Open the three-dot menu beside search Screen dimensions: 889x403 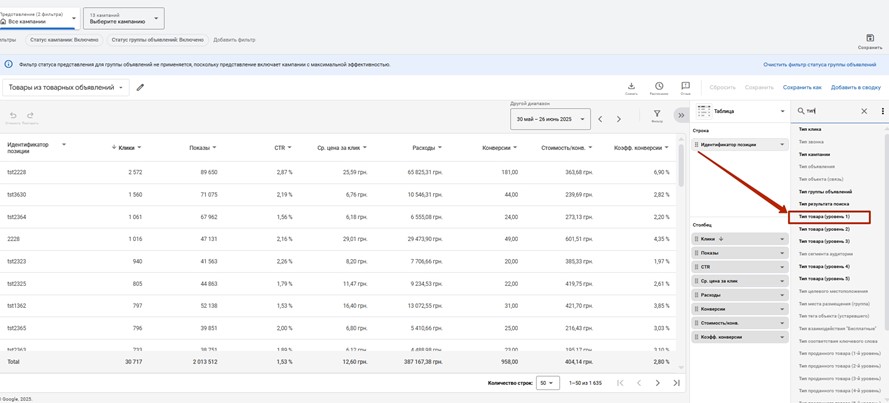click(x=882, y=111)
